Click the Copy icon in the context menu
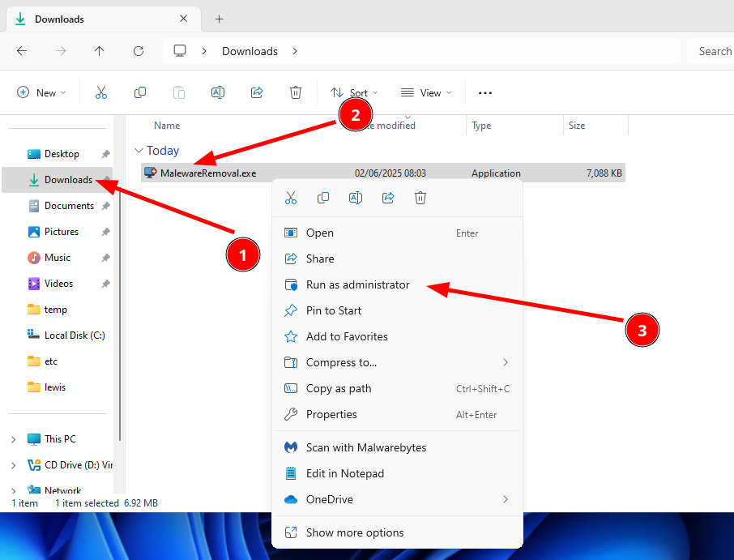The image size is (734, 560). point(323,198)
